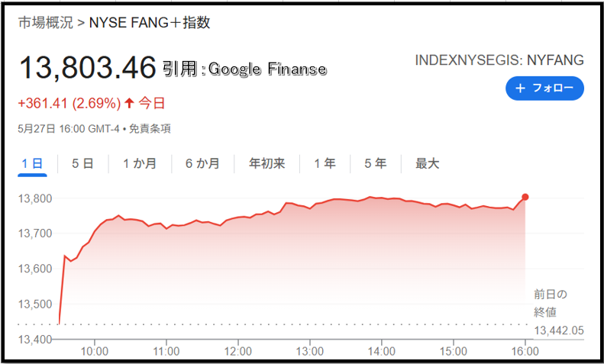The image size is (604, 364).
Task: Click the 13,803.46 index value
Action: 88,68
